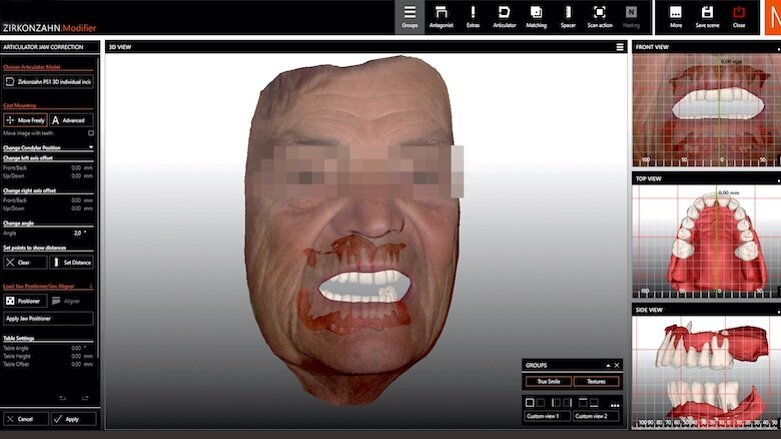
Task: Click the Side View jaw preview
Action: tap(706, 372)
